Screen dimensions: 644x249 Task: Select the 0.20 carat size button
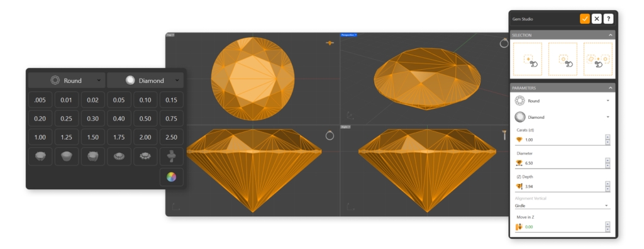(x=40, y=118)
